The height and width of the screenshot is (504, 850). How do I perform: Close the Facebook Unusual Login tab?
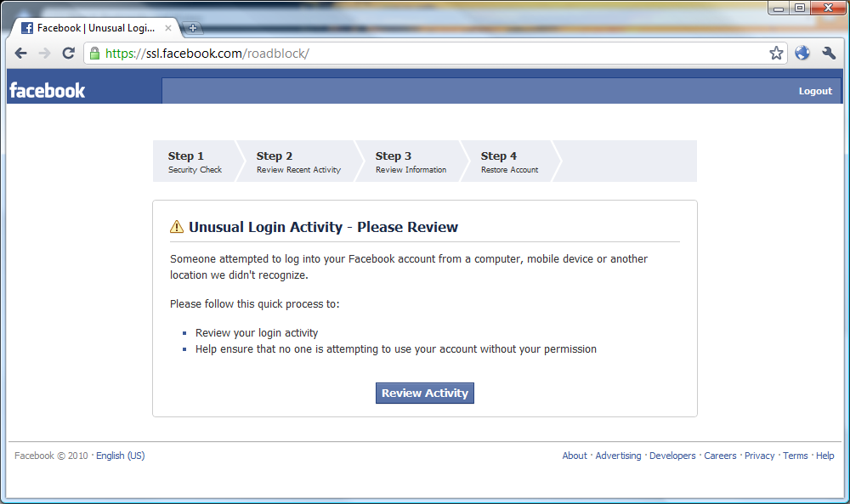click(168, 28)
